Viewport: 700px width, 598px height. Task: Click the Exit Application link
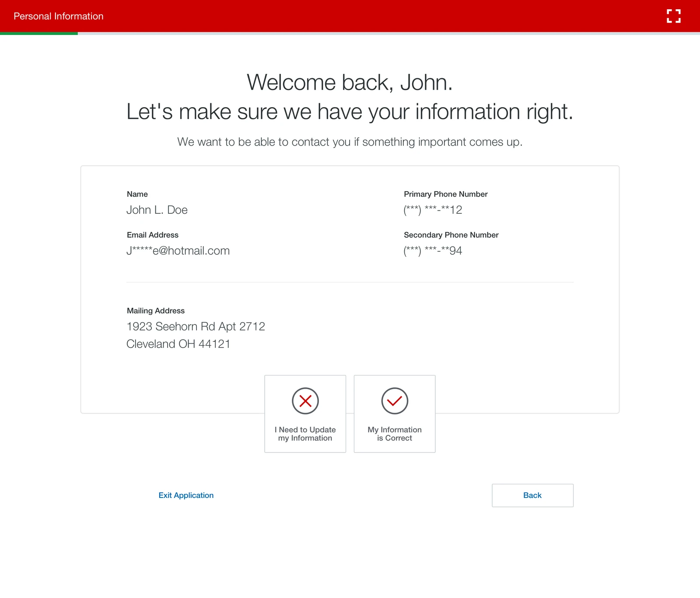[186, 495]
